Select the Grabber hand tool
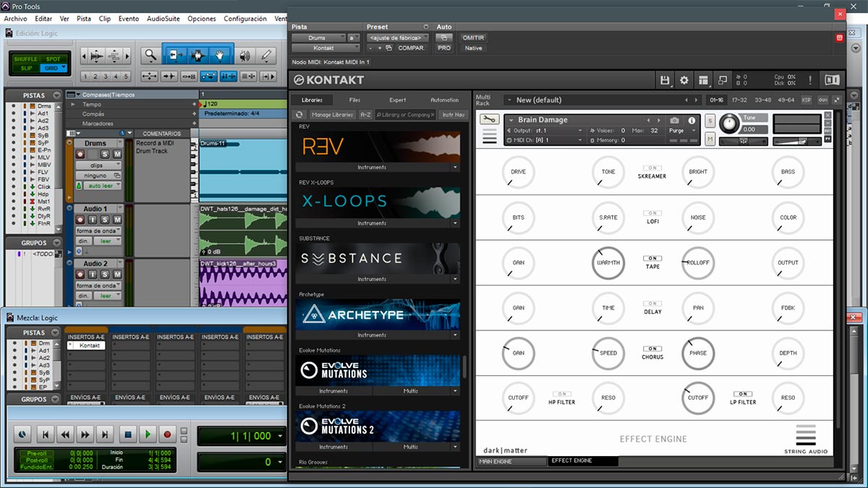The height and width of the screenshot is (488, 868). (220, 55)
